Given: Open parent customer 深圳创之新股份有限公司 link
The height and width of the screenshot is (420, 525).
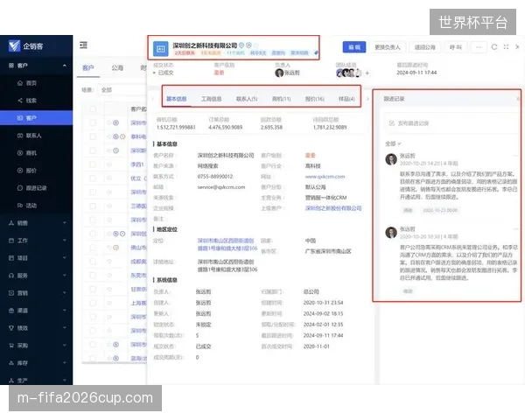Looking at the screenshot, I should (333, 208).
